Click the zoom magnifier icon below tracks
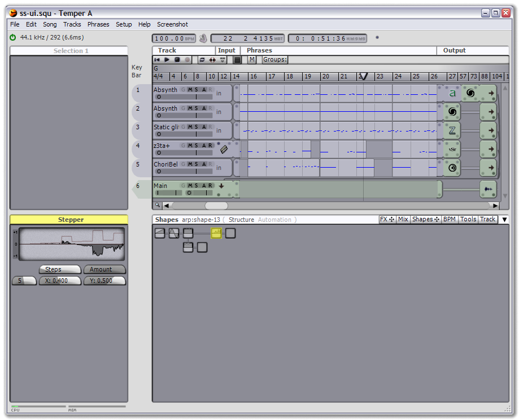The height and width of the screenshot is (420, 519). click(158, 205)
